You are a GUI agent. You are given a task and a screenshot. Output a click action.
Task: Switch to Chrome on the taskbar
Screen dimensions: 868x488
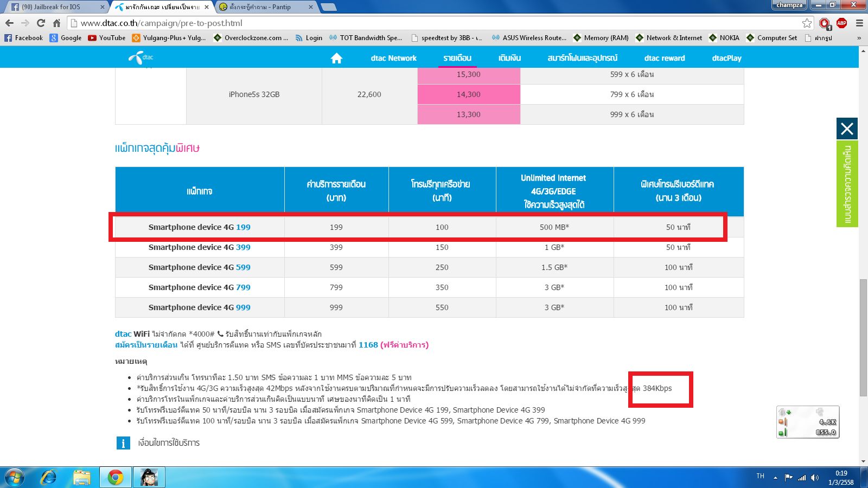click(x=115, y=477)
